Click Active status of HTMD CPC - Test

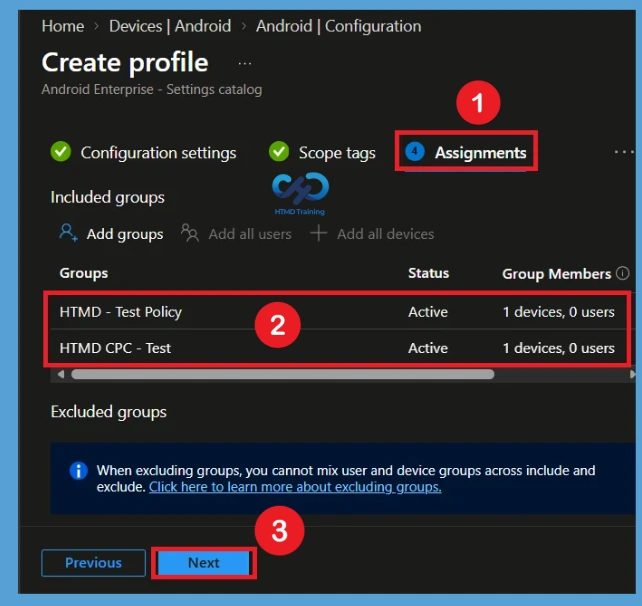tap(428, 348)
